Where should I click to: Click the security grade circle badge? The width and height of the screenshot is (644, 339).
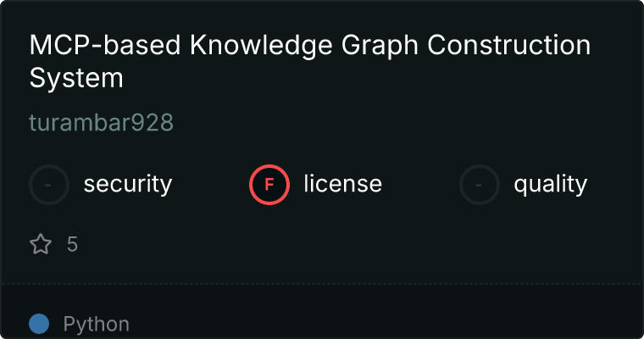point(49,184)
